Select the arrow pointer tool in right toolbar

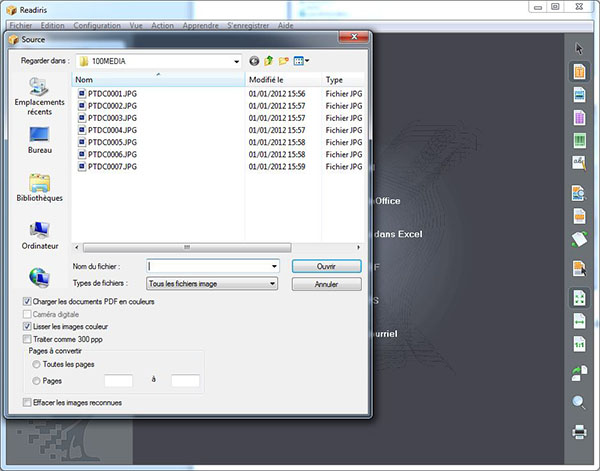pos(579,49)
